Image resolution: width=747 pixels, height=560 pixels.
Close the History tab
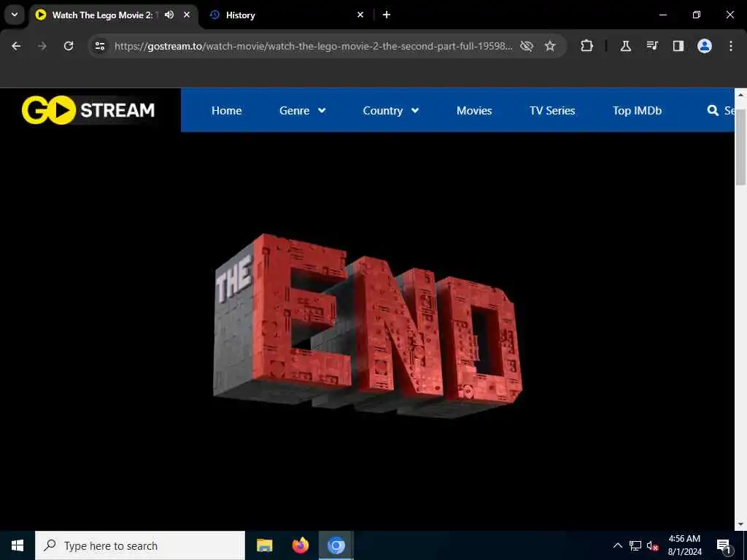(360, 15)
